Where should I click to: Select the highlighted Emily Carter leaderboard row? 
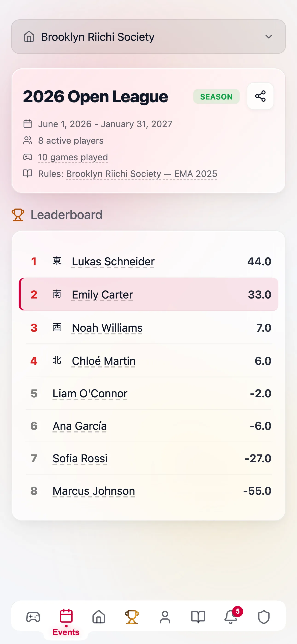pos(148,294)
